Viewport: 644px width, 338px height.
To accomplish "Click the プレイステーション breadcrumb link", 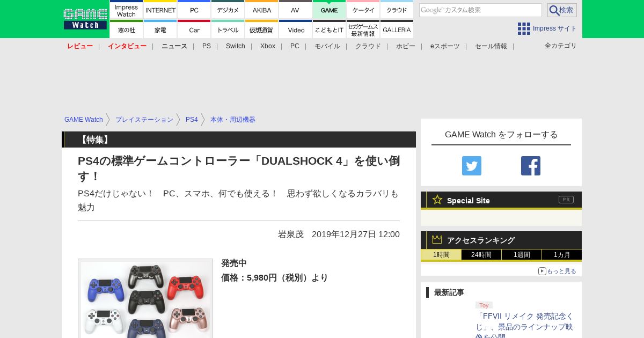I will click(144, 120).
